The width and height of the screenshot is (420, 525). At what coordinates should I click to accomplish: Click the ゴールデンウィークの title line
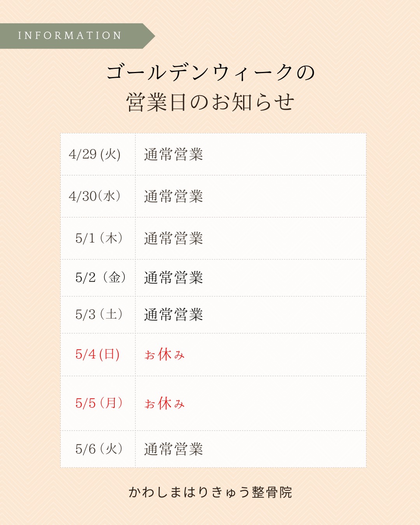(x=210, y=73)
